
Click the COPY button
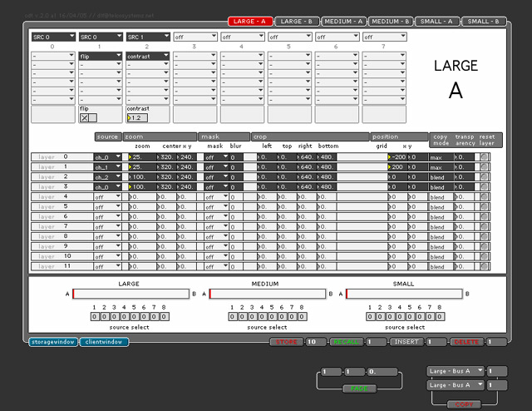[464, 404]
